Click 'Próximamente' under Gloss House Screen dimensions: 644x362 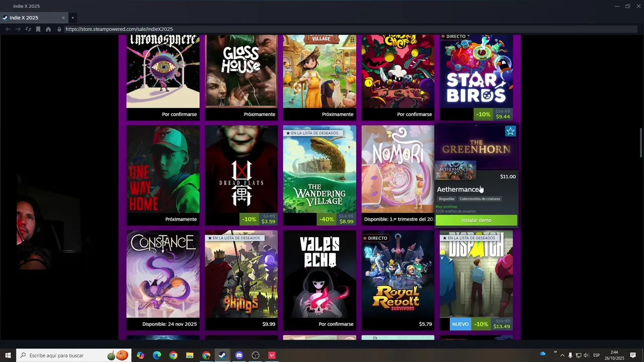(260, 114)
